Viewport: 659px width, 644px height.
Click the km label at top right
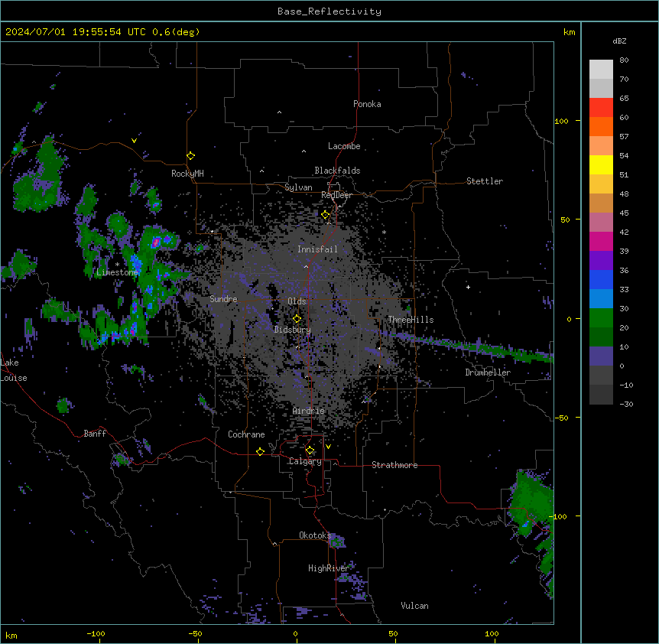[x=569, y=32]
